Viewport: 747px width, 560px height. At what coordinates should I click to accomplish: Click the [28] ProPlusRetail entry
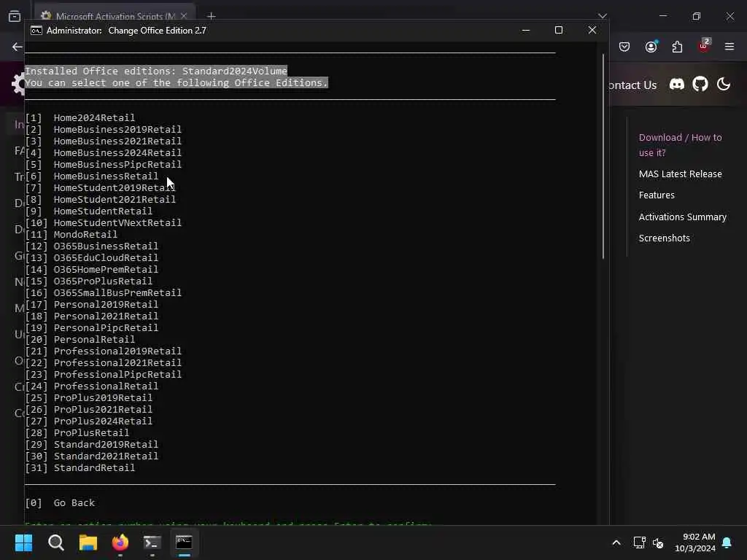[77, 433]
